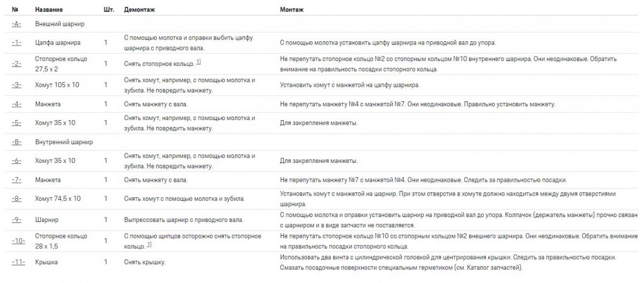This screenshot has height=283, width=644.
Task: Open the -10- link for Стопорное кольцо 28 x 1,5
Action: (18, 241)
